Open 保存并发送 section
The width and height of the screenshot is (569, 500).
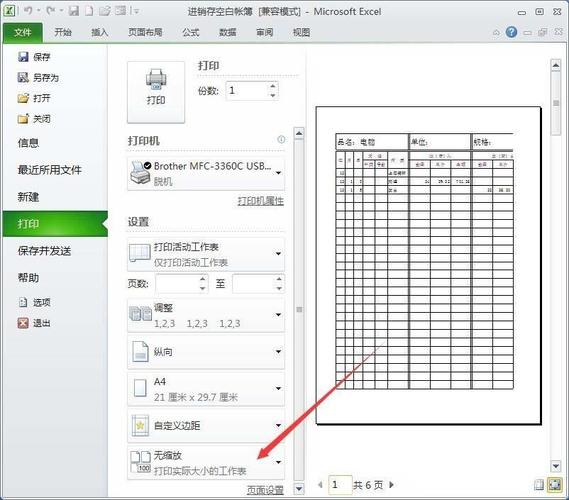[x=44, y=251]
